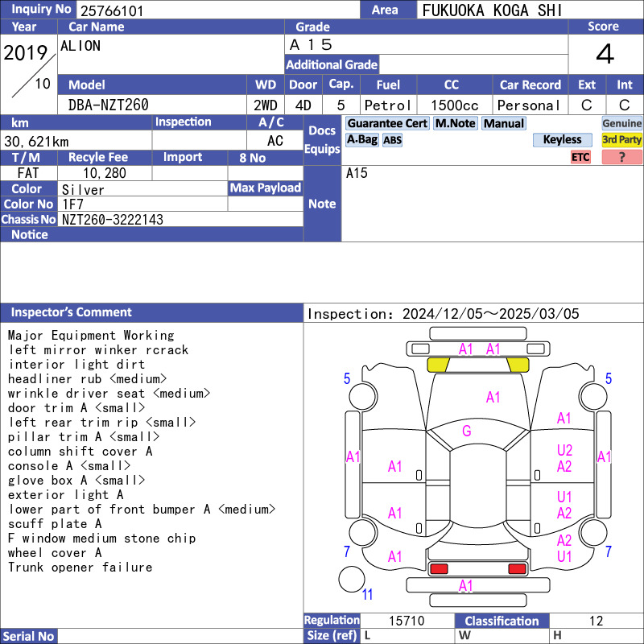
Task: Select the Docs Equips header cell
Action: 322,140
